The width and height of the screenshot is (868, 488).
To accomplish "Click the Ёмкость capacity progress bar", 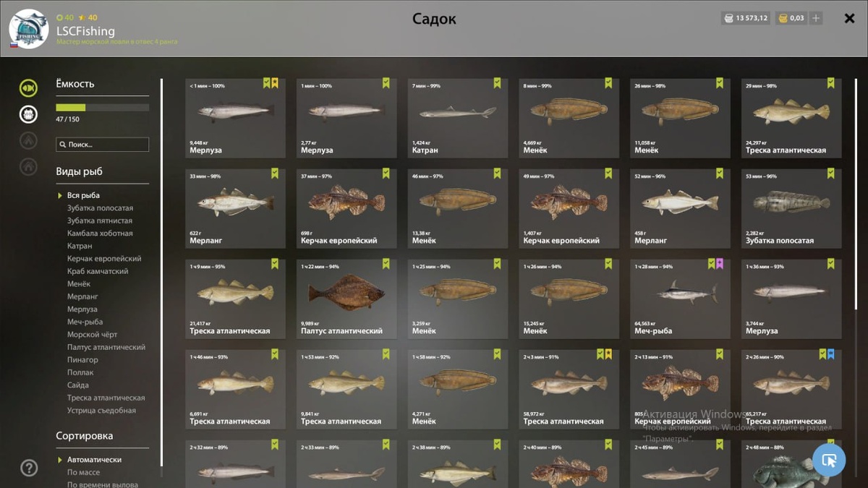I will coord(103,108).
